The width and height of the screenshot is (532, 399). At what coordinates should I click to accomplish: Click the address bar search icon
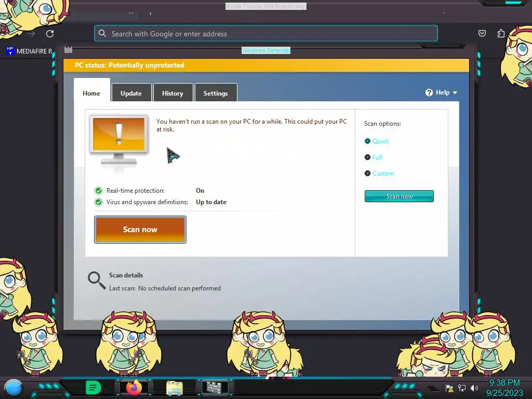pyautogui.click(x=102, y=33)
